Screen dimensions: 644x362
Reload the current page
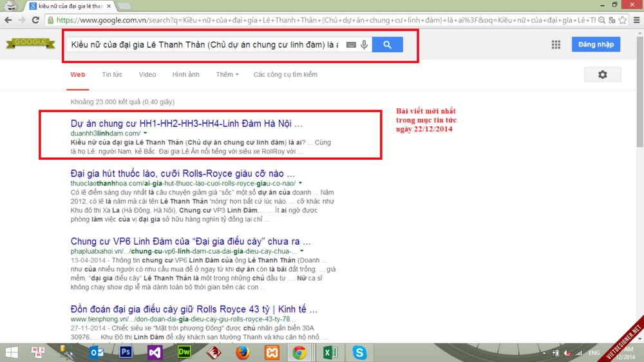point(35,20)
